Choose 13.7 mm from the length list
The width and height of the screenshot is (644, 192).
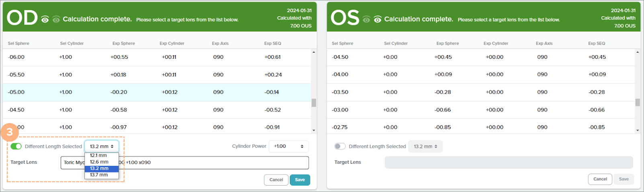click(99, 175)
